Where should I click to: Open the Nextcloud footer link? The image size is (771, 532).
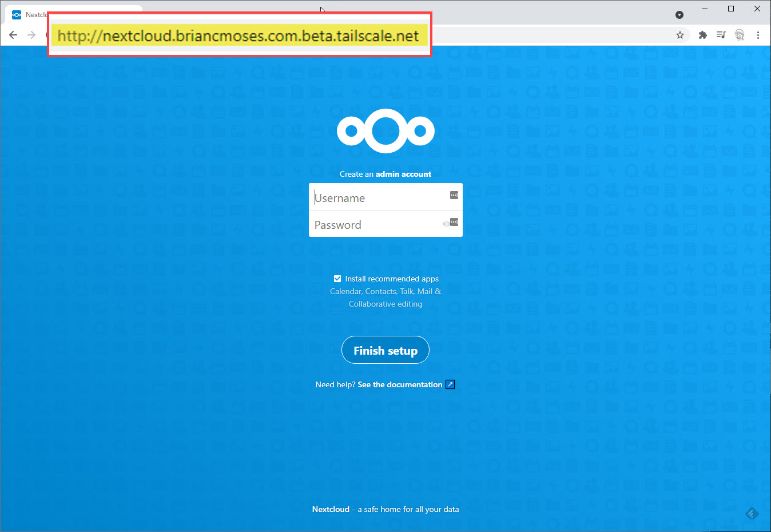tap(331, 509)
